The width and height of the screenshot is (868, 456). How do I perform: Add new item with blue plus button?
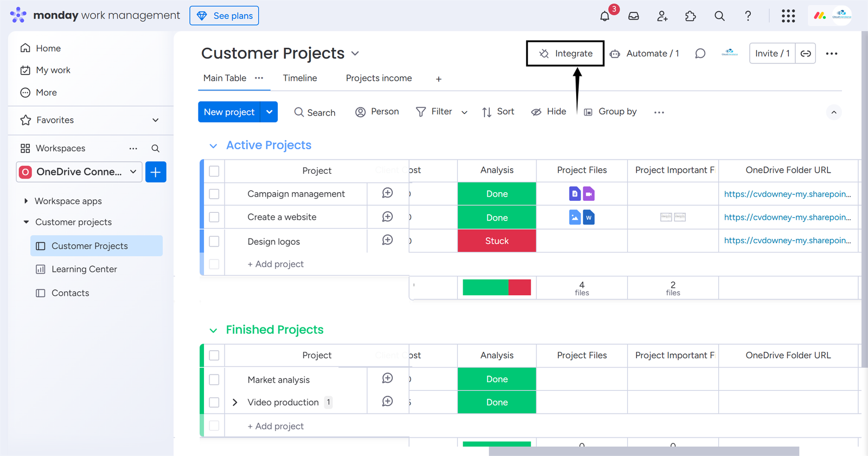point(156,172)
